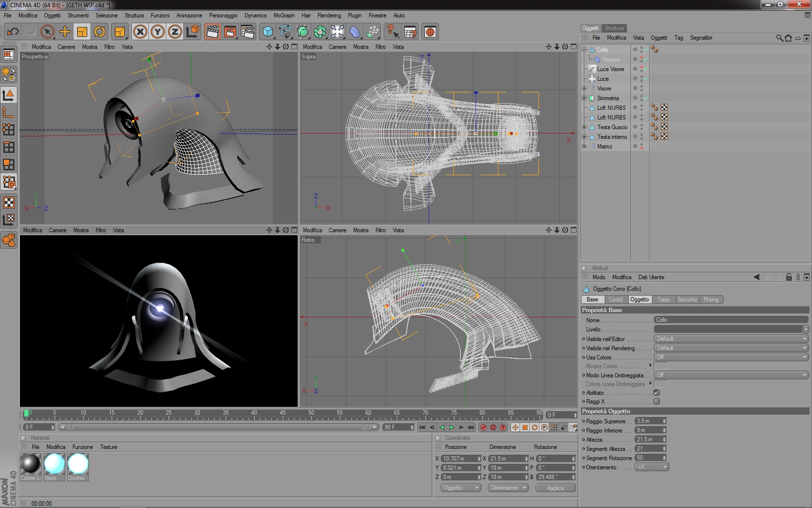Click the Nome input field
Image resolution: width=812 pixels, height=508 pixels.
731,320
